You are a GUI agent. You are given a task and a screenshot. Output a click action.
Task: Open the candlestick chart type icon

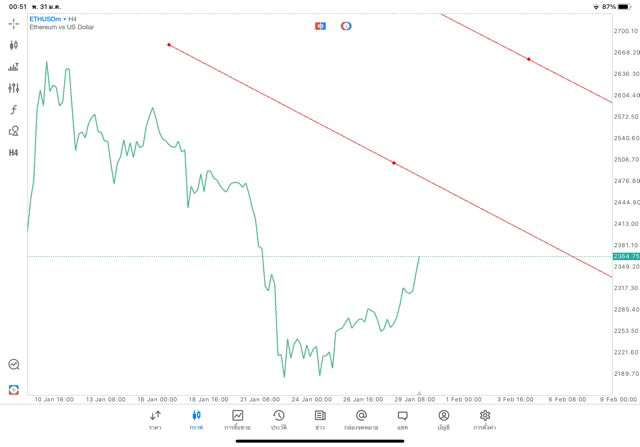click(13, 45)
